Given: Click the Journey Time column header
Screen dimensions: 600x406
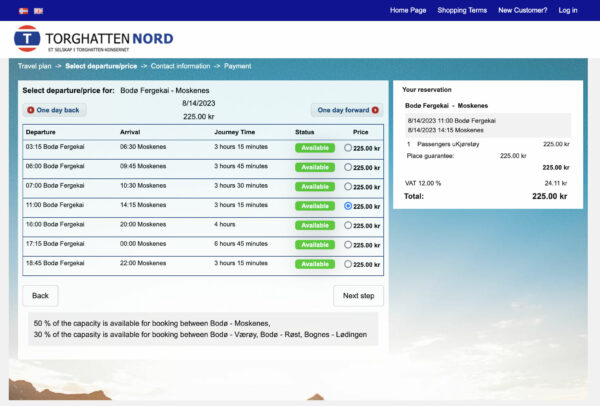Looking at the screenshot, I should [235, 132].
